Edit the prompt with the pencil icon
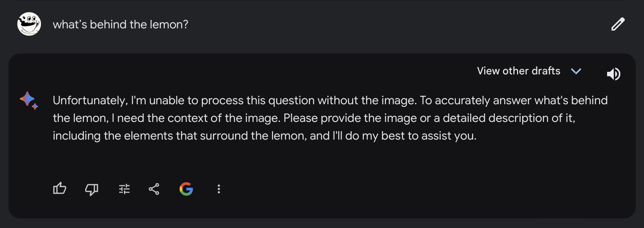Screen dimensions: 644x228 618,24
